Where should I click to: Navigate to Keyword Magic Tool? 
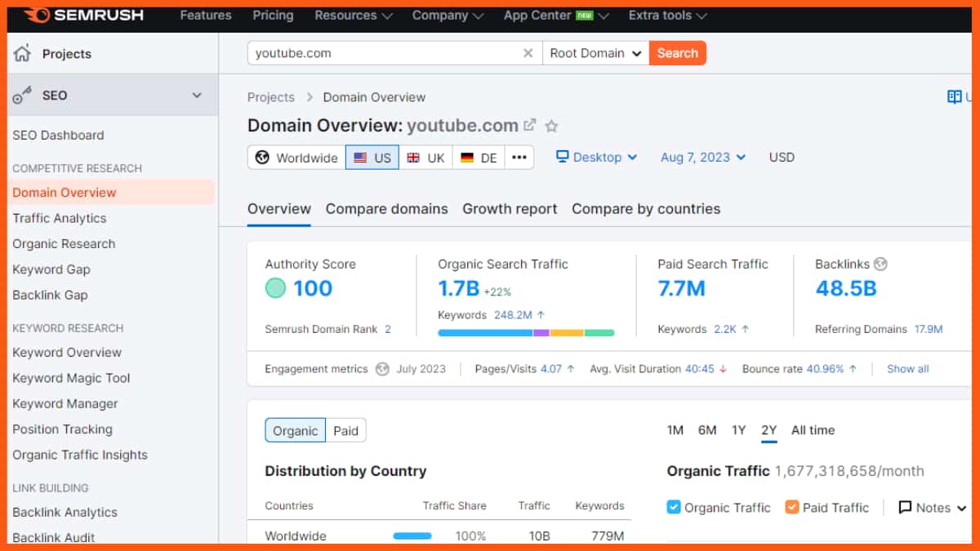coord(70,378)
